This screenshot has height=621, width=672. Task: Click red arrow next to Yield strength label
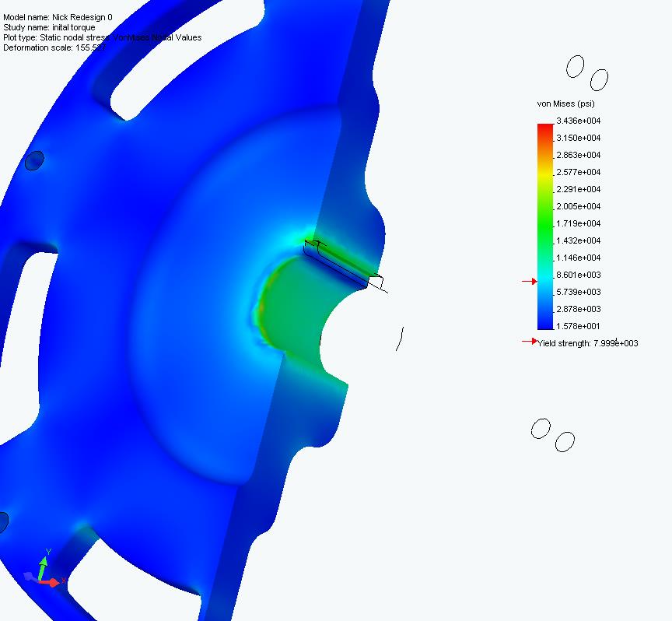point(530,342)
